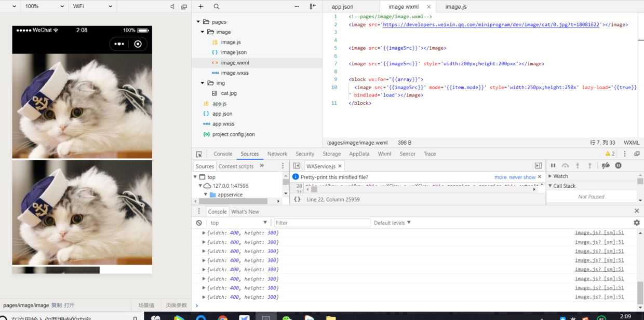Open the file search magnifier icon
644x320 pixels.
click(217, 6)
